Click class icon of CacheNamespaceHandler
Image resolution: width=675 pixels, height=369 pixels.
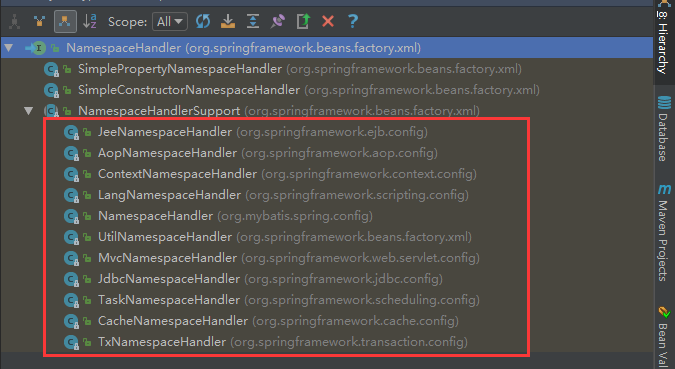tap(71, 321)
